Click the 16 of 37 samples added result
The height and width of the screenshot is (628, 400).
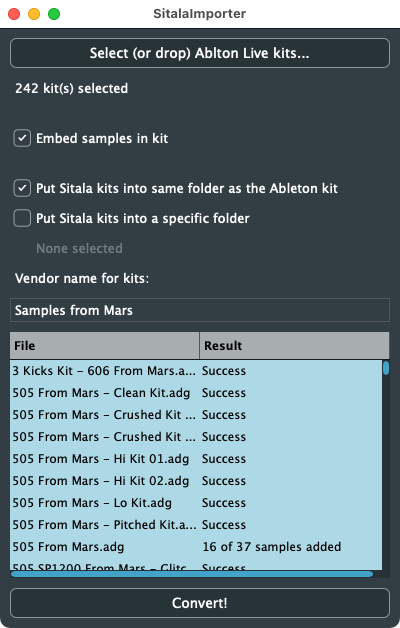point(272,547)
